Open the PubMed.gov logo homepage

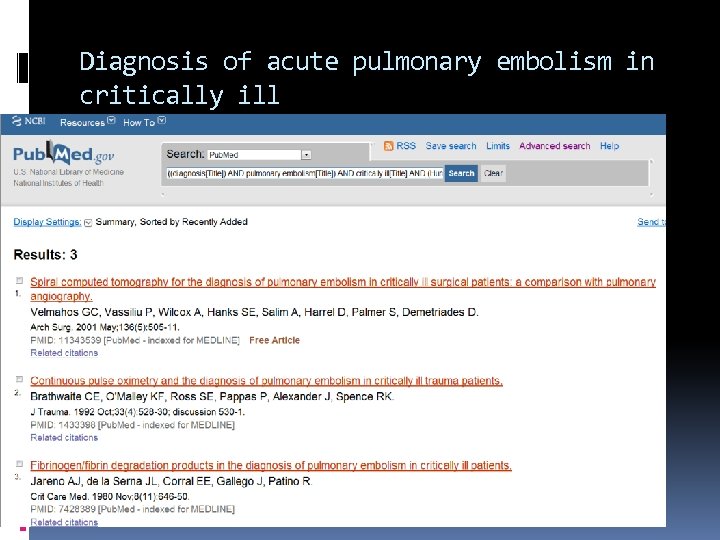point(63,154)
